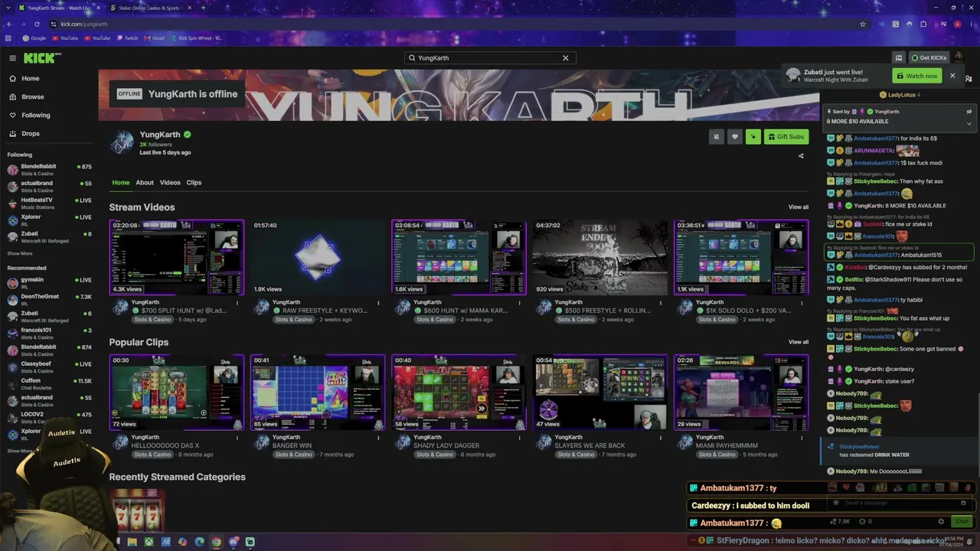
Task: Open gymskin in Recommended list
Action: (49, 282)
